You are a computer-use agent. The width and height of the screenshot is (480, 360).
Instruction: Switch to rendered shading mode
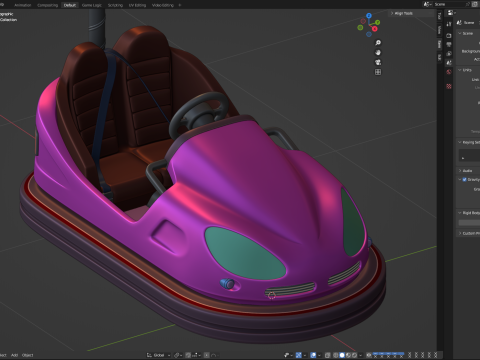(x=354, y=355)
